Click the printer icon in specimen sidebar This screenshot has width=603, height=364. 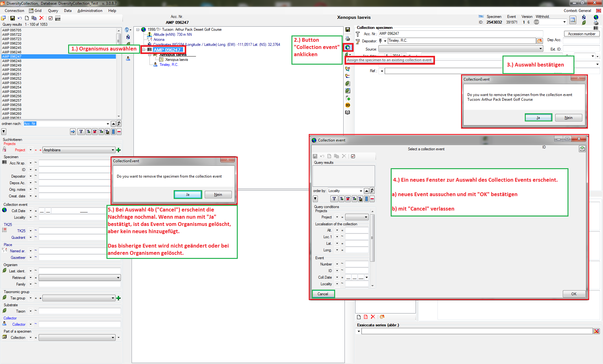348,38
